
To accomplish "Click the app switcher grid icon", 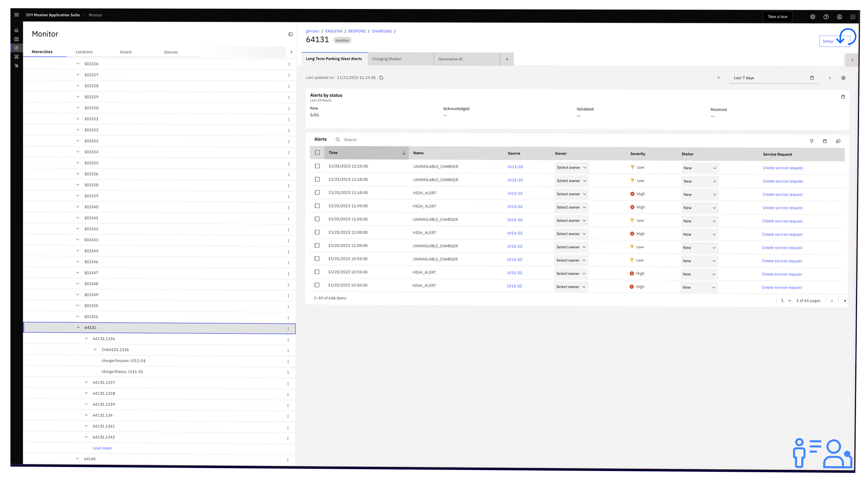I will pos(853,17).
